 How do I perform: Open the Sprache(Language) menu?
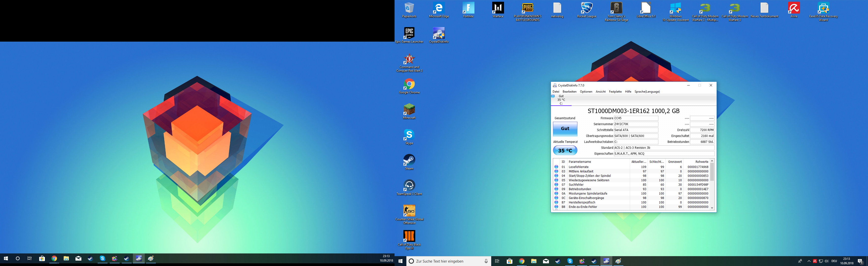pos(647,92)
